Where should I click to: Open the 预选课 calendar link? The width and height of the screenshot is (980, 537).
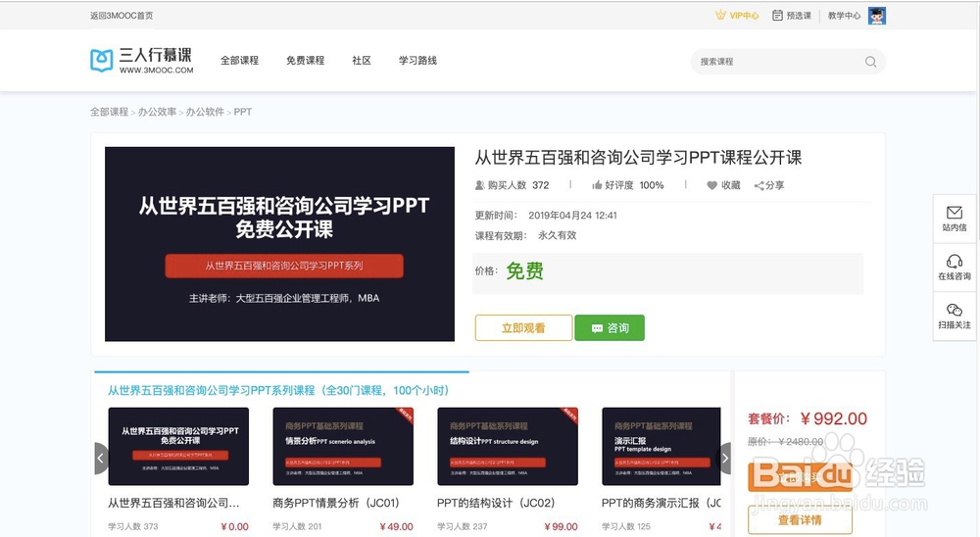point(791,16)
